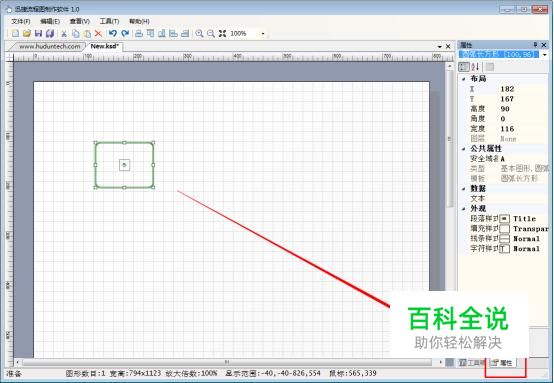
Task: Click the 线条样式 Normal swatch
Action: click(x=505, y=238)
